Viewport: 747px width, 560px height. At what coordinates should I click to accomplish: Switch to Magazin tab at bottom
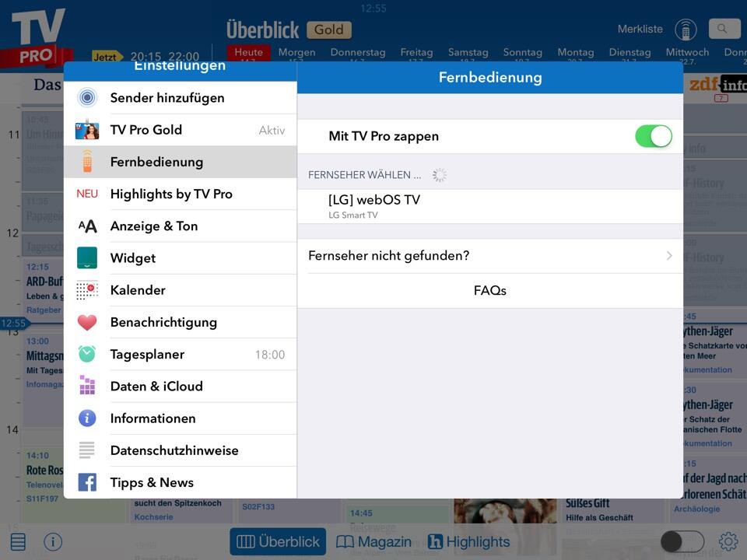point(373,541)
